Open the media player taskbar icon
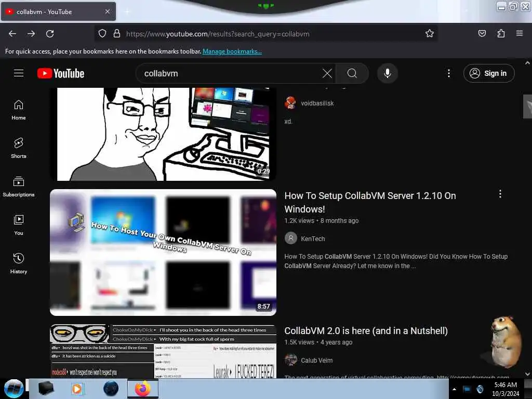Screen dimensions: 532x399 (x=77, y=389)
